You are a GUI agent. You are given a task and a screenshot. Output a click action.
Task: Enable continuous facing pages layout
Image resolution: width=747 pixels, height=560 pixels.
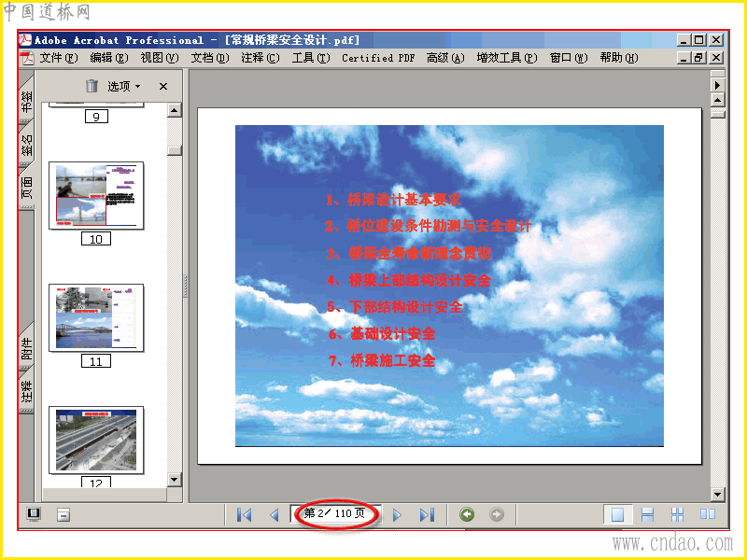pos(677,514)
